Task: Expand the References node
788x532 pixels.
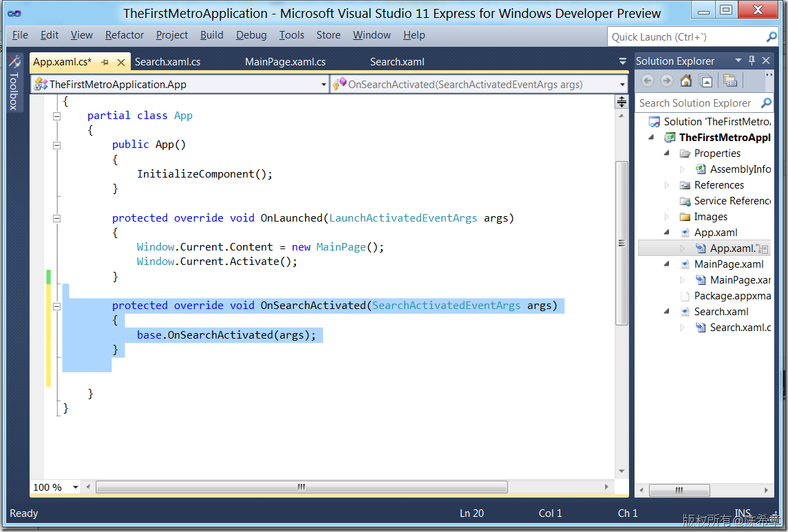Action: (667, 185)
